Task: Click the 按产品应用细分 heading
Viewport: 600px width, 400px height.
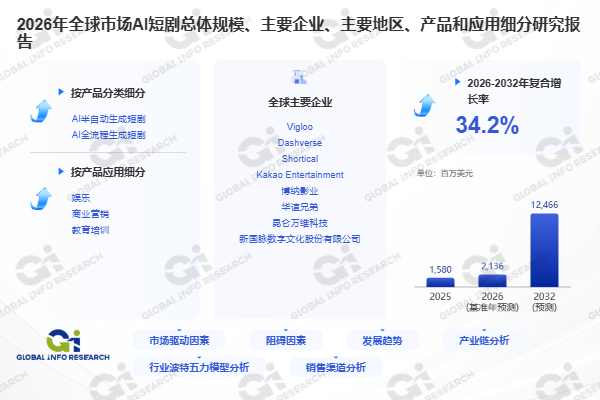Action: (108, 172)
